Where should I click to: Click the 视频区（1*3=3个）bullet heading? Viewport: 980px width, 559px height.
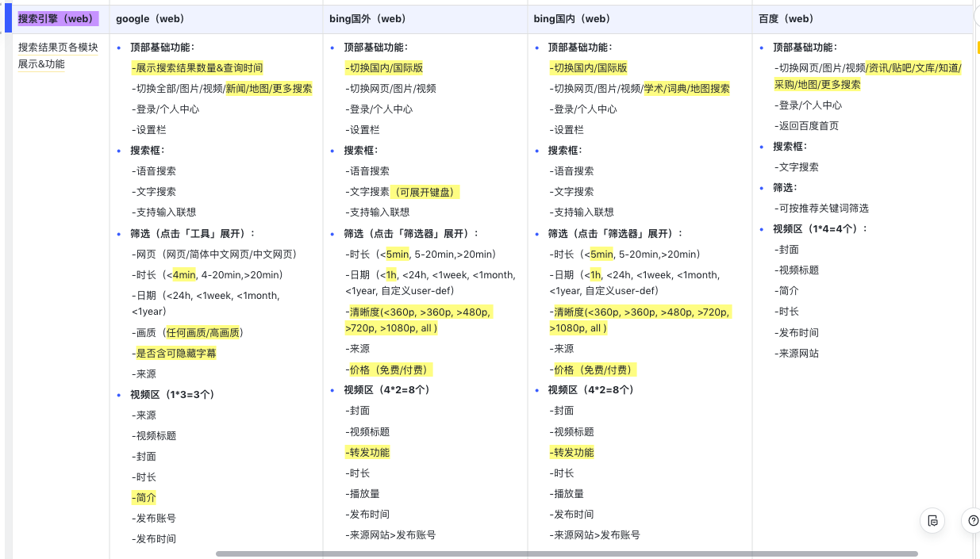click(172, 395)
